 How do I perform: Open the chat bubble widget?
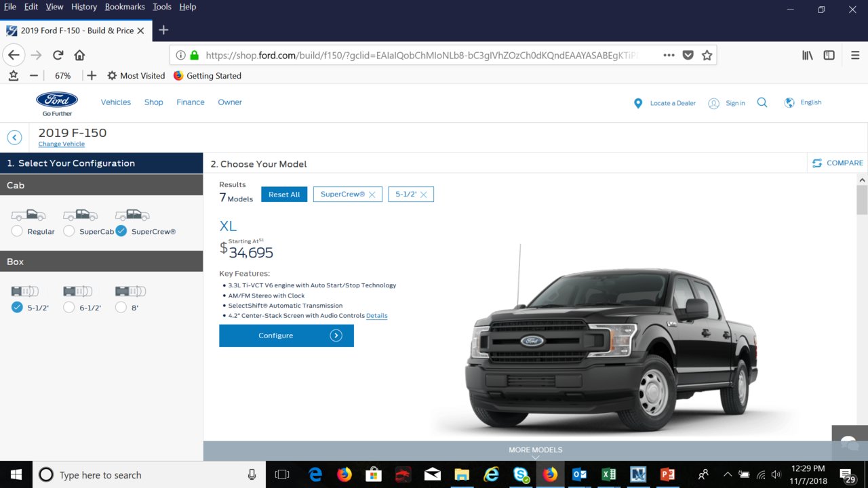pyautogui.click(x=850, y=443)
